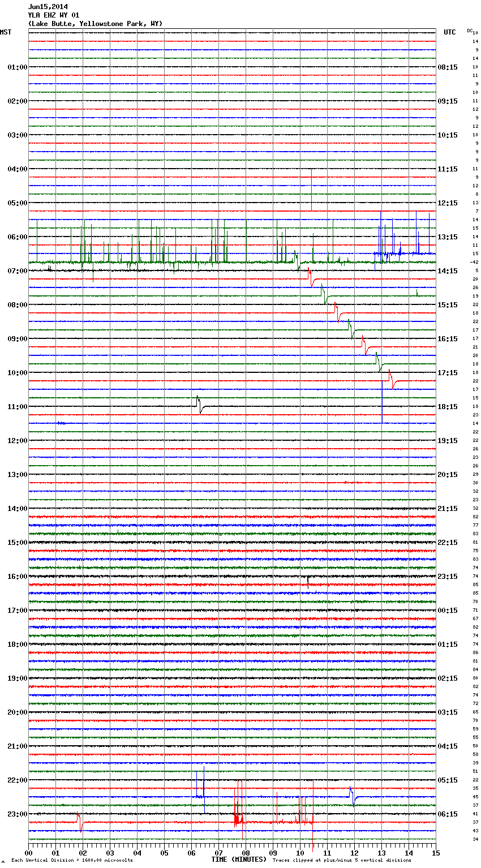The image size is (481, 868).
Task: Click the '19:15' UTC row label
Action: [x=448, y=441]
